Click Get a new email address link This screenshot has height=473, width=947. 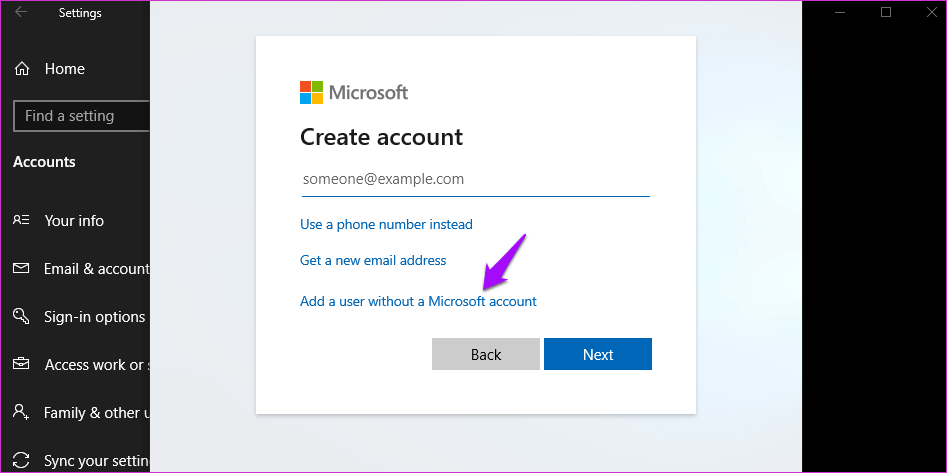(373, 260)
